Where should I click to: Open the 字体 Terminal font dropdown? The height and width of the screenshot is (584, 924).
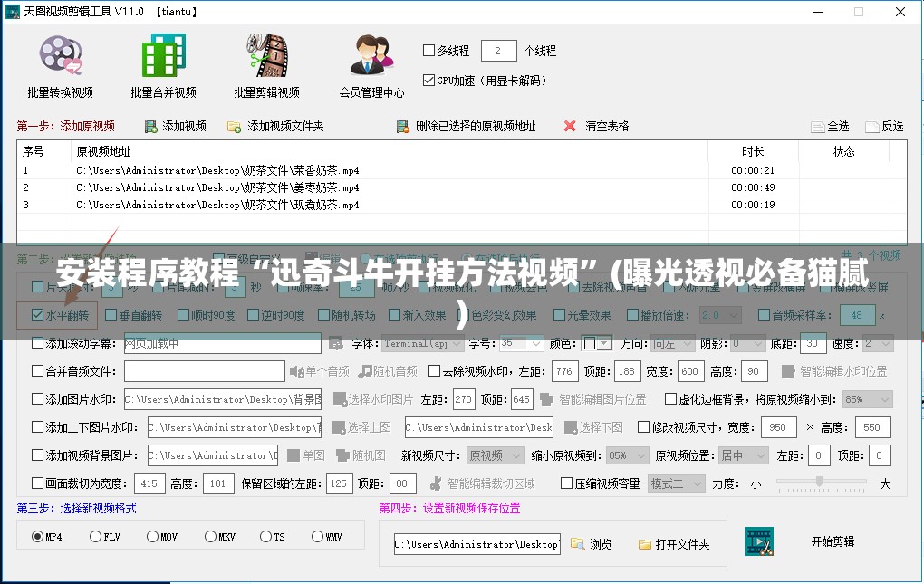(422, 343)
